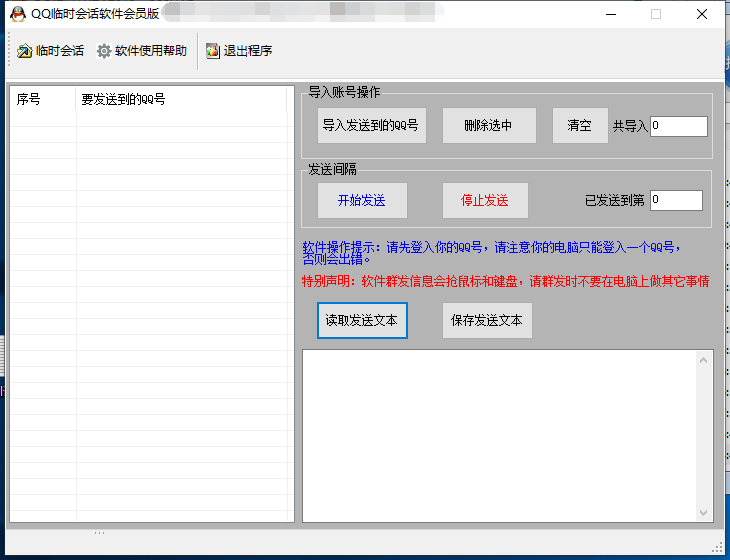Image resolution: width=730 pixels, height=560 pixels.
Task: Click the 发送间隔 group title
Action: pyautogui.click(x=332, y=169)
